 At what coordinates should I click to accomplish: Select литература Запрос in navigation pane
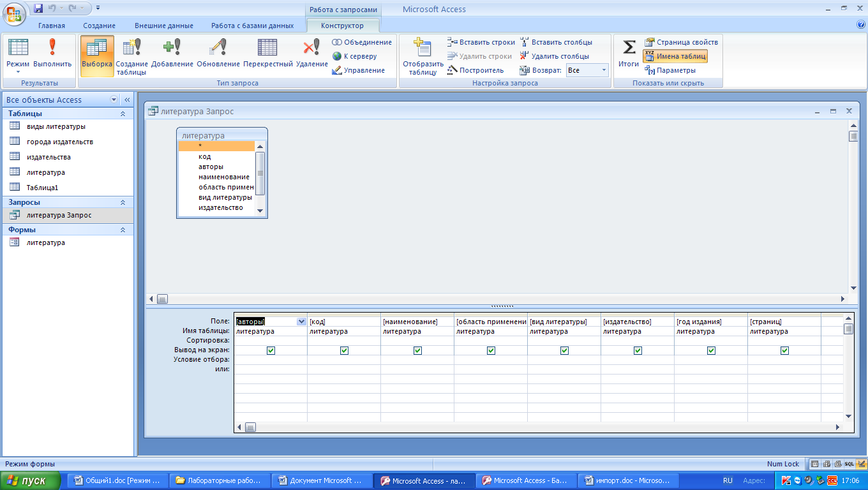[x=67, y=215]
